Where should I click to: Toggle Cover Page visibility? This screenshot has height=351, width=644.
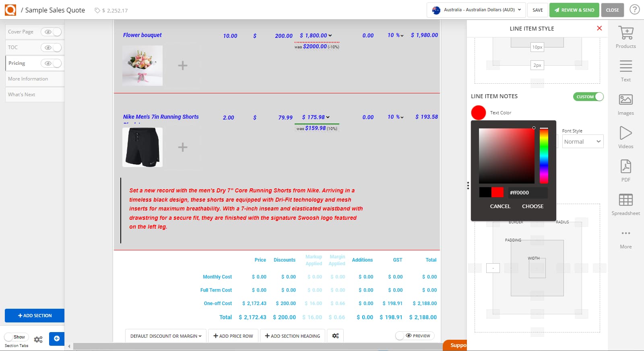coord(51,32)
